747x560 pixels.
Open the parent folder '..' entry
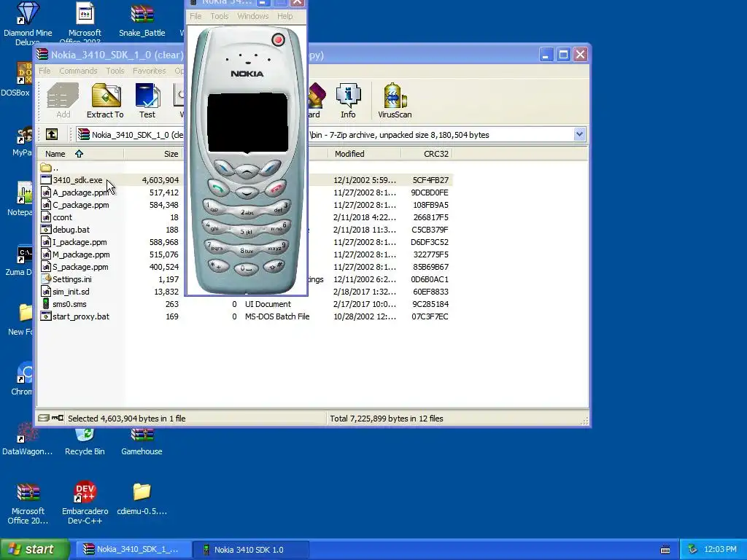pos(50,168)
